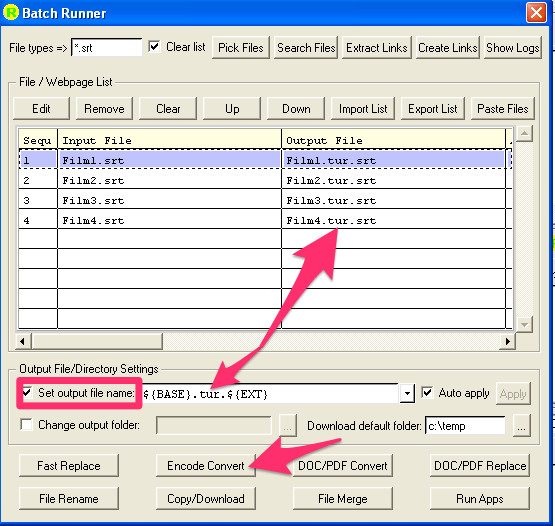Enable the Change output folder checkbox
This screenshot has width=555, height=526.
(27, 424)
